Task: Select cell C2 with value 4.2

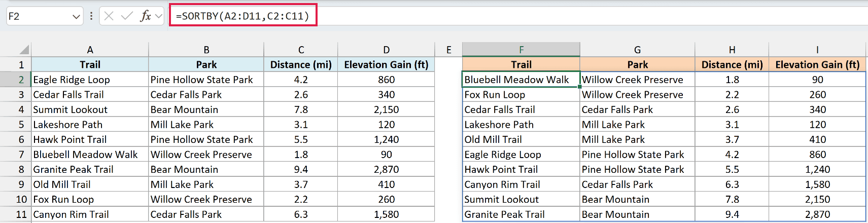Action: coord(301,80)
